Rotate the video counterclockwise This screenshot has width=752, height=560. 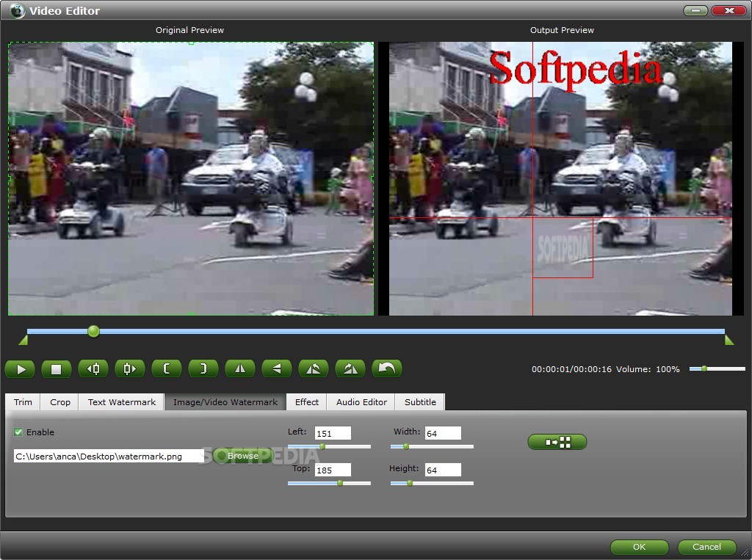(x=313, y=368)
